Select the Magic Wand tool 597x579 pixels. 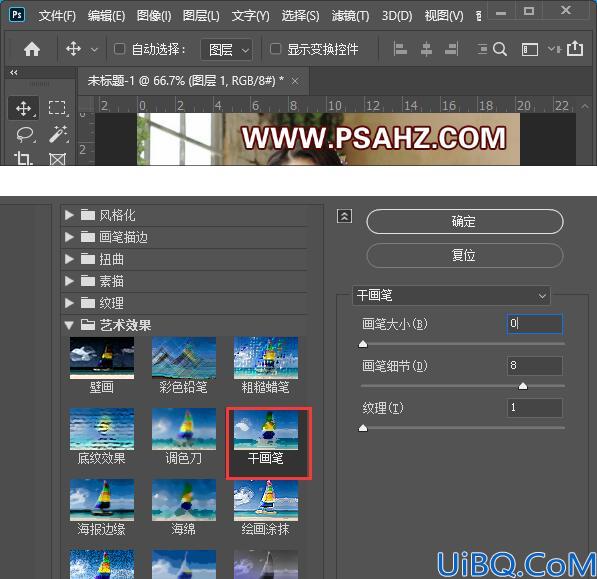coord(58,134)
